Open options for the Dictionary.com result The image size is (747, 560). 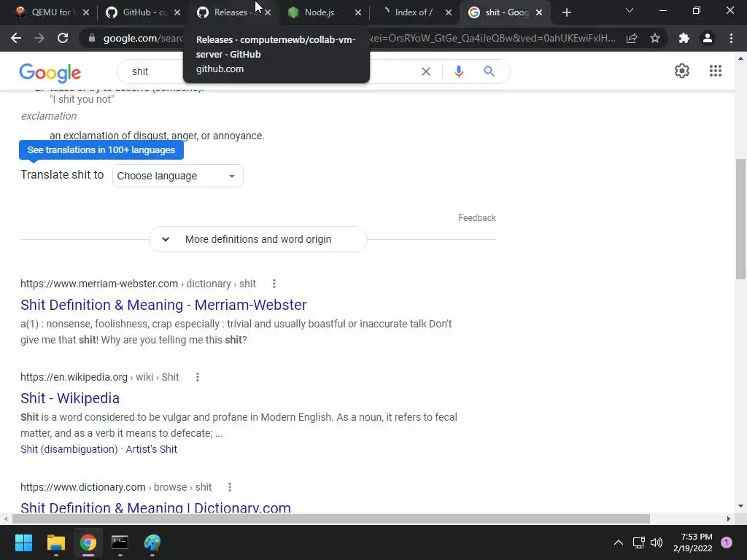click(x=230, y=487)
